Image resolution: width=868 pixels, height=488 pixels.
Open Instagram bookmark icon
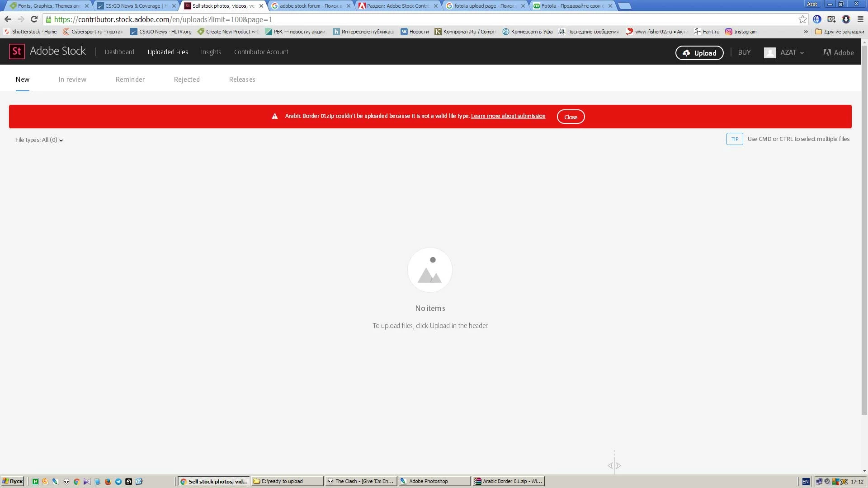point(729,32)
